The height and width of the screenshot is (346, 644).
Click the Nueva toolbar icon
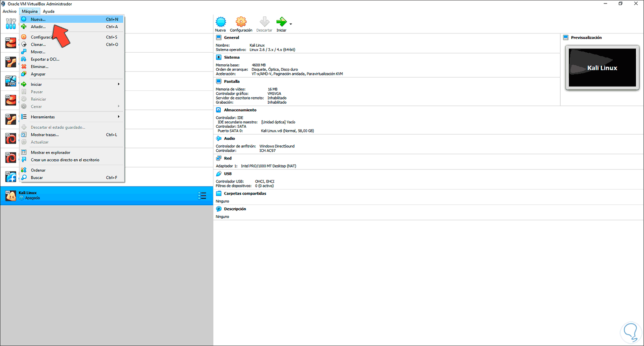(220, 22)
